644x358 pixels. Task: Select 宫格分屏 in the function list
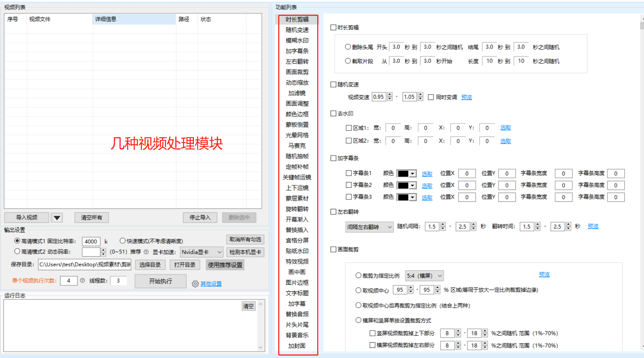point(297,240)
